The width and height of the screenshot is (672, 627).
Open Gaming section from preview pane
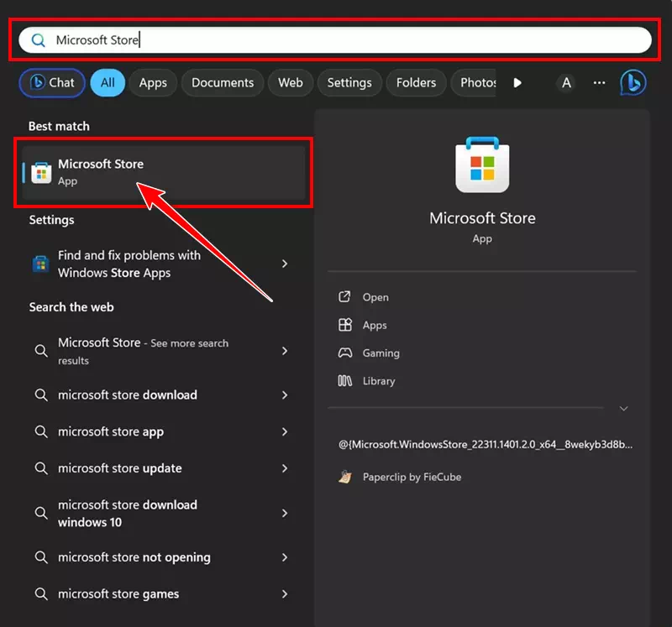[381, 353]
